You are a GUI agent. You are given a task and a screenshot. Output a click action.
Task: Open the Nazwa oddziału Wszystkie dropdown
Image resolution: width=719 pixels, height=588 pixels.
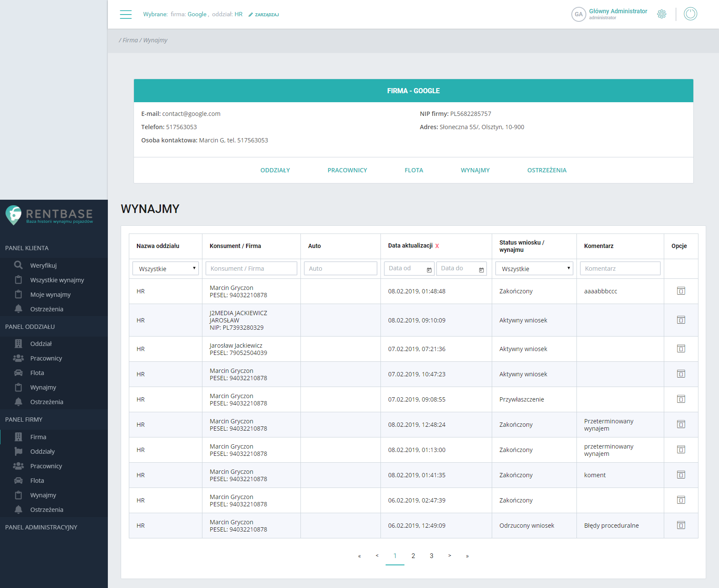[x=166, y=269]
